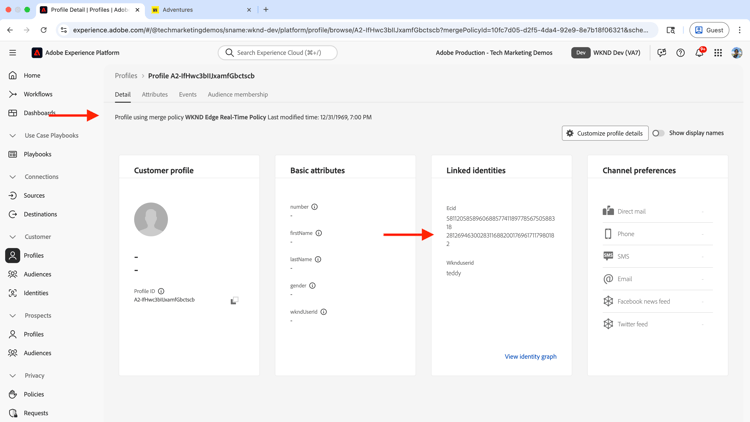Show info for Profile ID
The height and width of the screenshot is (422, 750).
[161, 291]
